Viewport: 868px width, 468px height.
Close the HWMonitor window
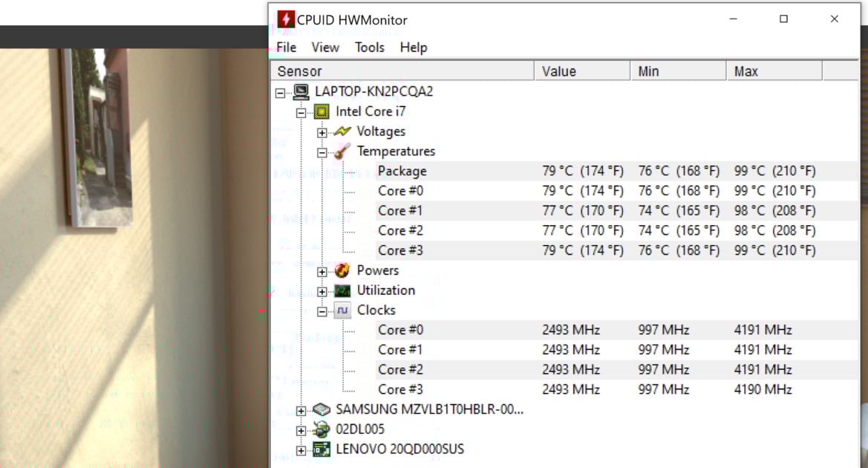pyautogui.click(x=835, y=19)
